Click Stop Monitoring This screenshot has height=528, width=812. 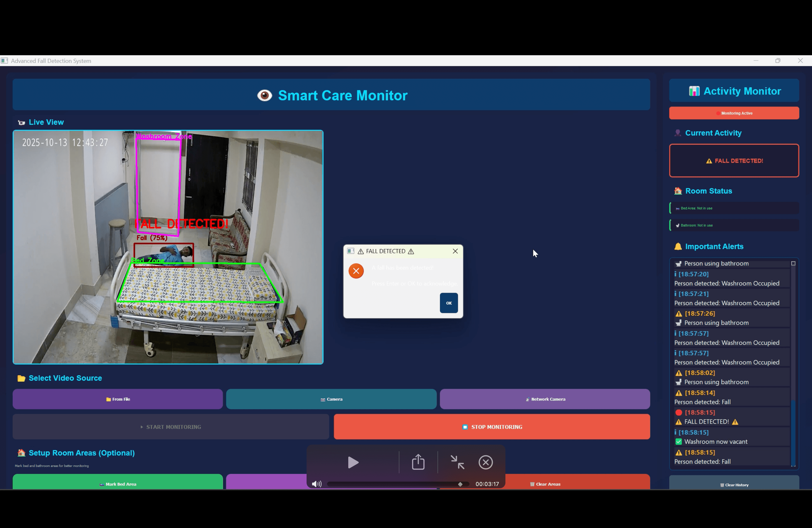[x=492, y=427]
